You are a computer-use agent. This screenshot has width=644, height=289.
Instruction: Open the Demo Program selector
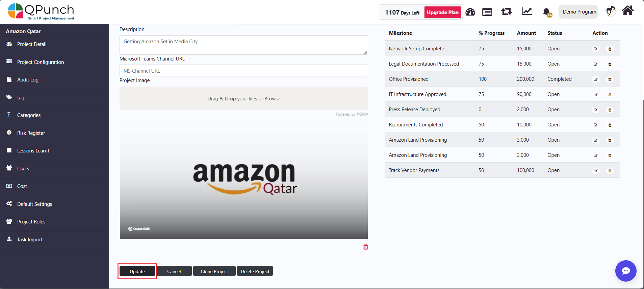(x=579, y=12)
